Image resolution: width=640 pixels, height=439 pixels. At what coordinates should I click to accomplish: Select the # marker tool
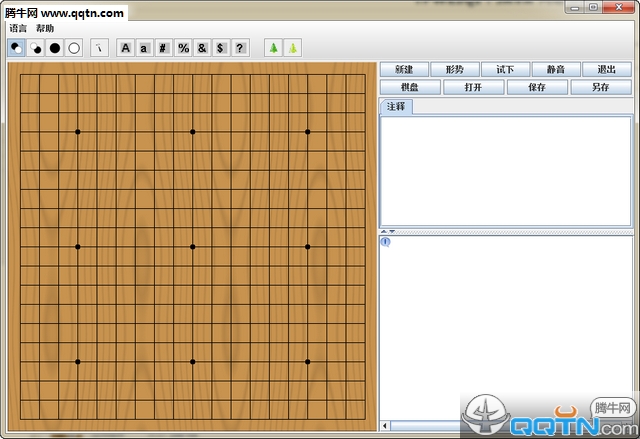[x=163, y=48]
